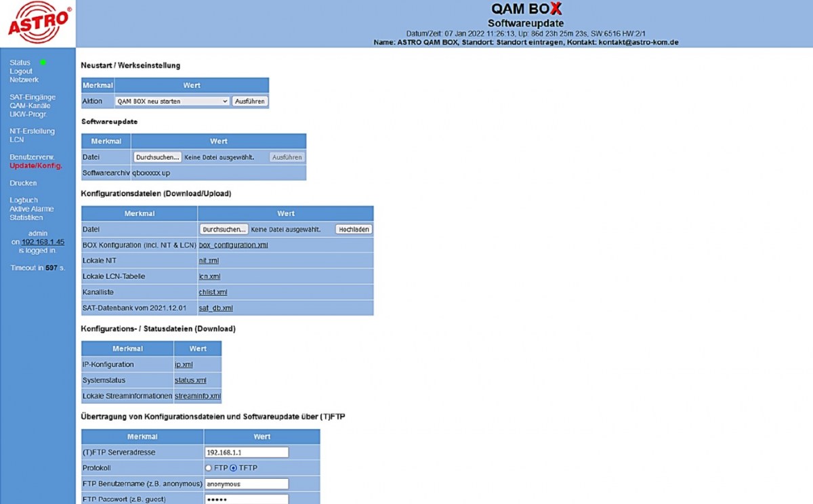Viewport: 813px width, 504px height.
Task: View Aktive Alarme
Action: coord(32,209)
